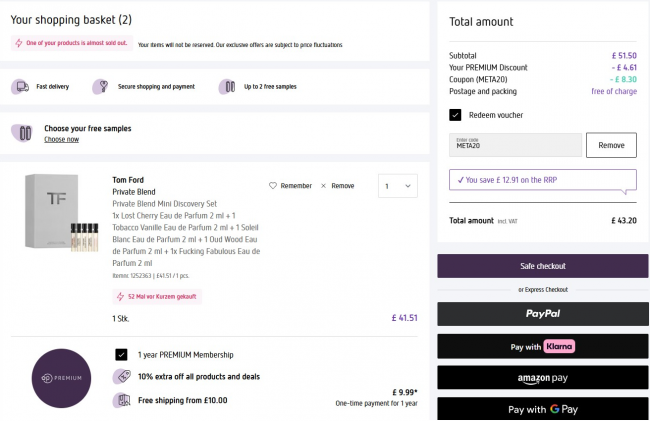The width and height of the screenshot is (650, 421).
Task: Click the Choose now samples link
Action: click(61, 140)
